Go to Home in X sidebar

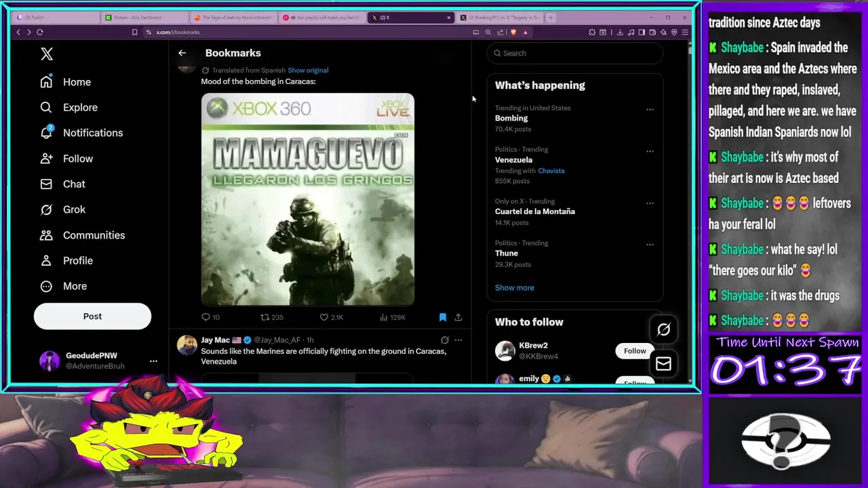pyautogui.click(x=66, y=82)
